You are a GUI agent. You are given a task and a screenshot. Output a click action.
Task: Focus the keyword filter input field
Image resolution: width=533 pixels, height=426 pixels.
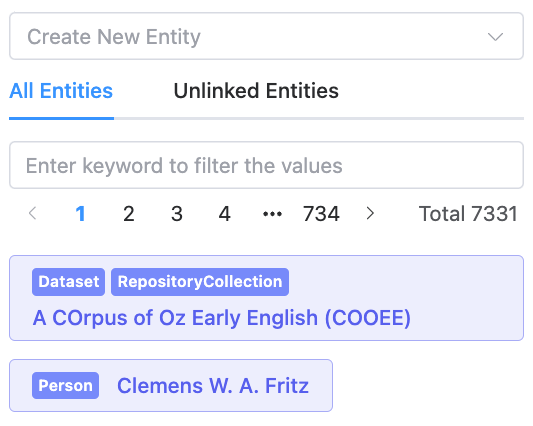pyautogui.click(x=266, y=165)
